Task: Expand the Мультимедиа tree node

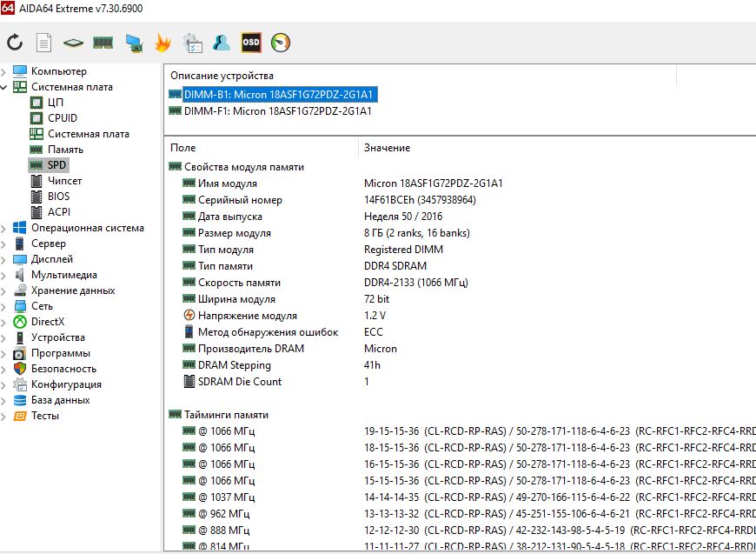Action: coord(3,275)
